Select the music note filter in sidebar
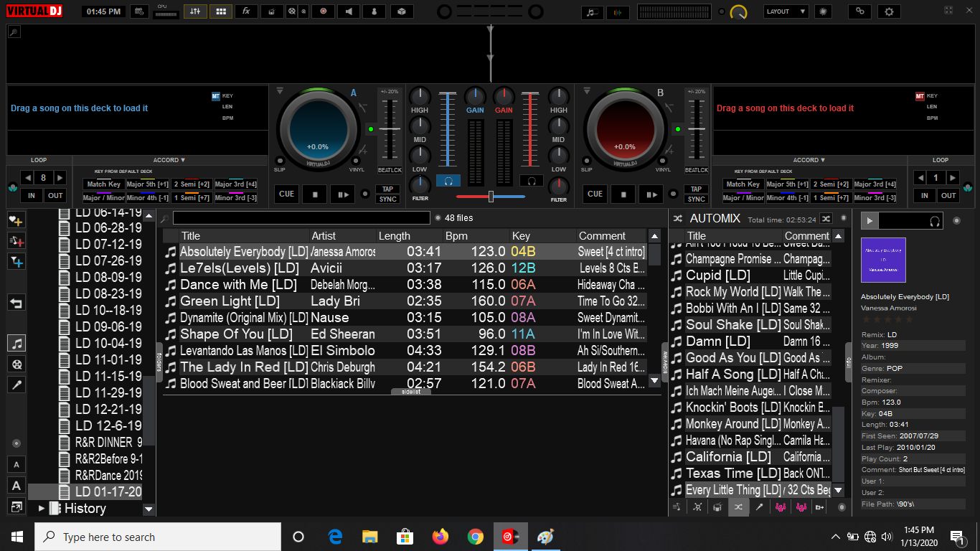 point(17,344)
